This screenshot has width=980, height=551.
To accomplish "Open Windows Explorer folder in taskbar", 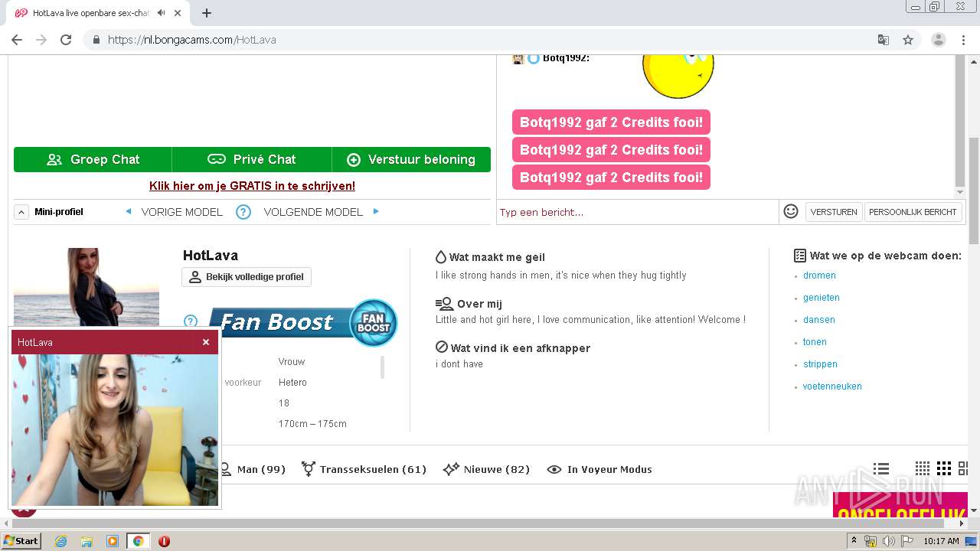I will pos(87,541).
